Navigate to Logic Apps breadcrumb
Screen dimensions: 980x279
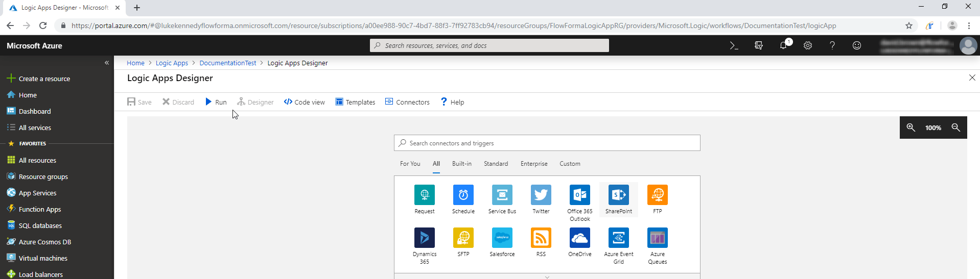172,63
